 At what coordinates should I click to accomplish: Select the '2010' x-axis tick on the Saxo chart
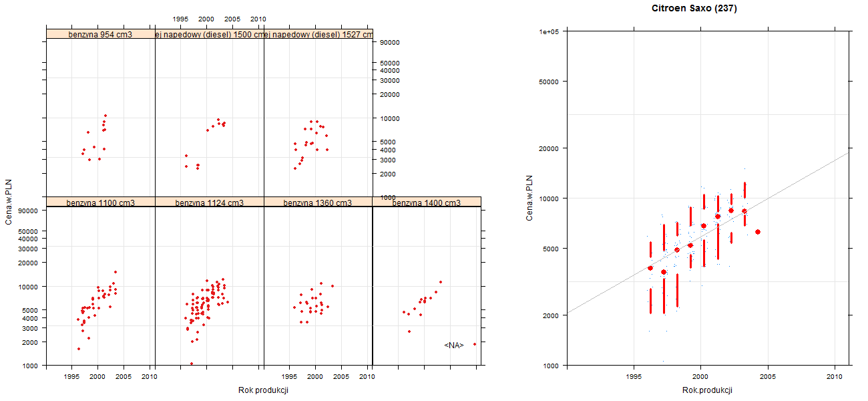tap(835, 378)
